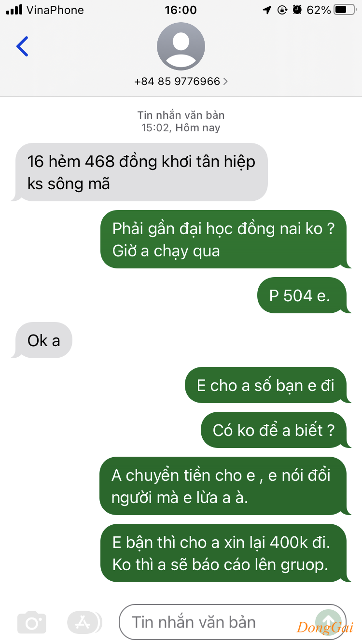Tap the message mentioning 400k

click(x=225, y=553)
